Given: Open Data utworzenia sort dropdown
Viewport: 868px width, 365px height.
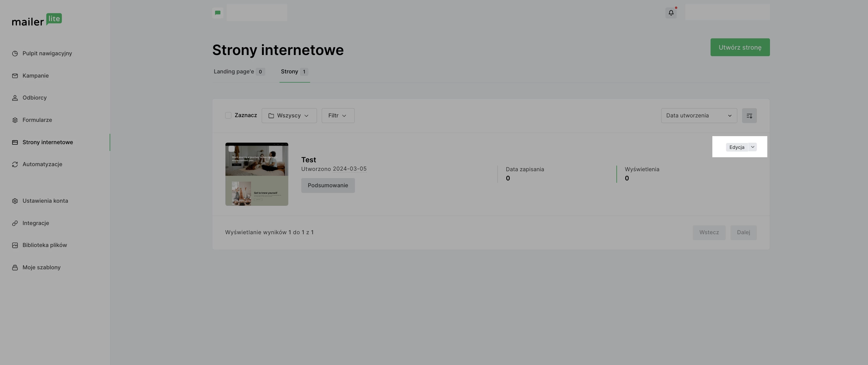Looking at the screenshot, I should point(698,116).
